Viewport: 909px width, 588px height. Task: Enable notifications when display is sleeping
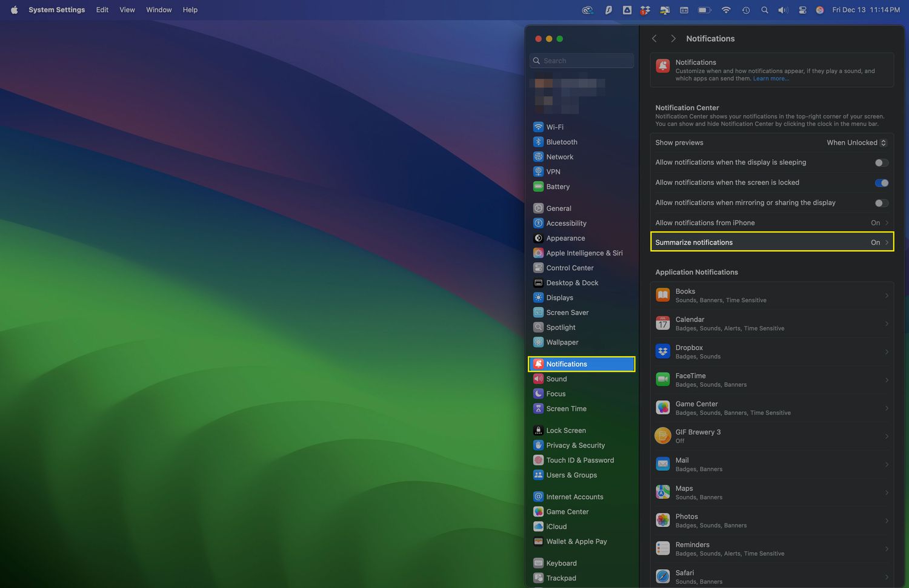[881, 163]
